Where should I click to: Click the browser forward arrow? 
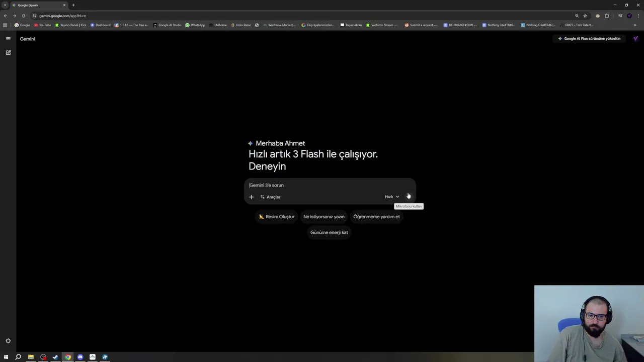tap(14, 16)
